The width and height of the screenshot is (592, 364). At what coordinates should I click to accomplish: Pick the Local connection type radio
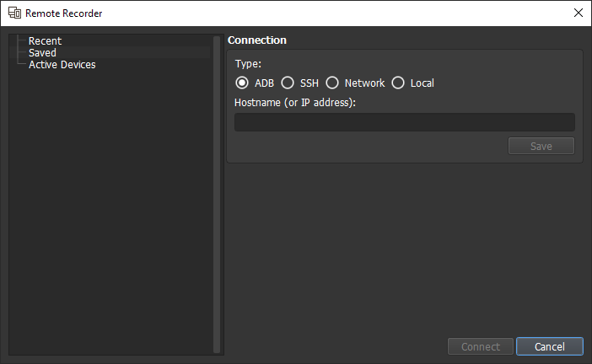pos(398,83)
